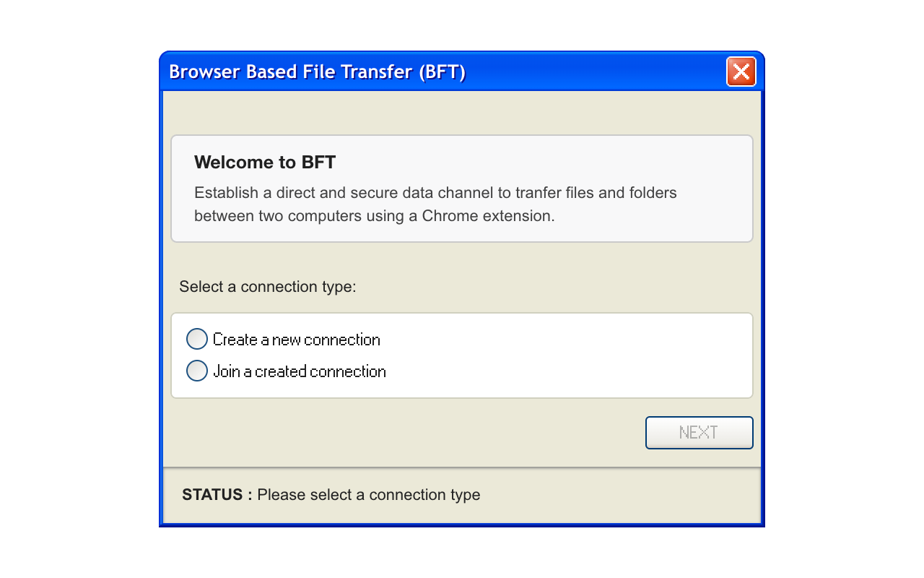This screenshot has height=578, width=924.
Task: Click the NEXT button
Action: click(699, 433)
